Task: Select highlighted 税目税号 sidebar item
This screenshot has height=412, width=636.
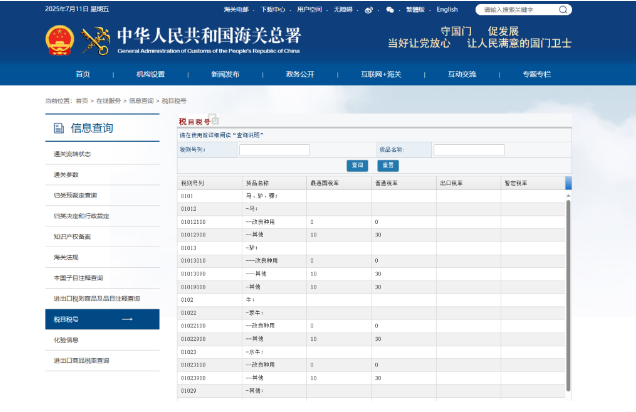Action: 102,320
